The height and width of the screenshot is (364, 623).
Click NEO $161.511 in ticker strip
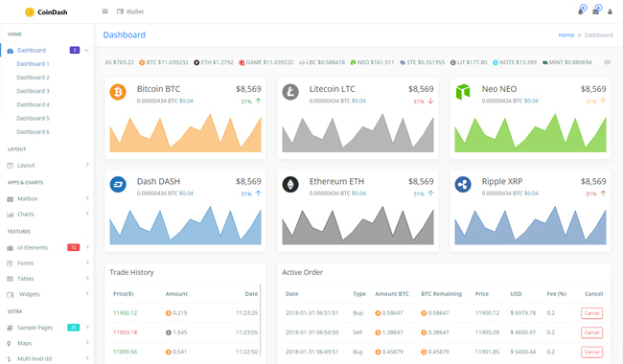[x=372, y=62]
